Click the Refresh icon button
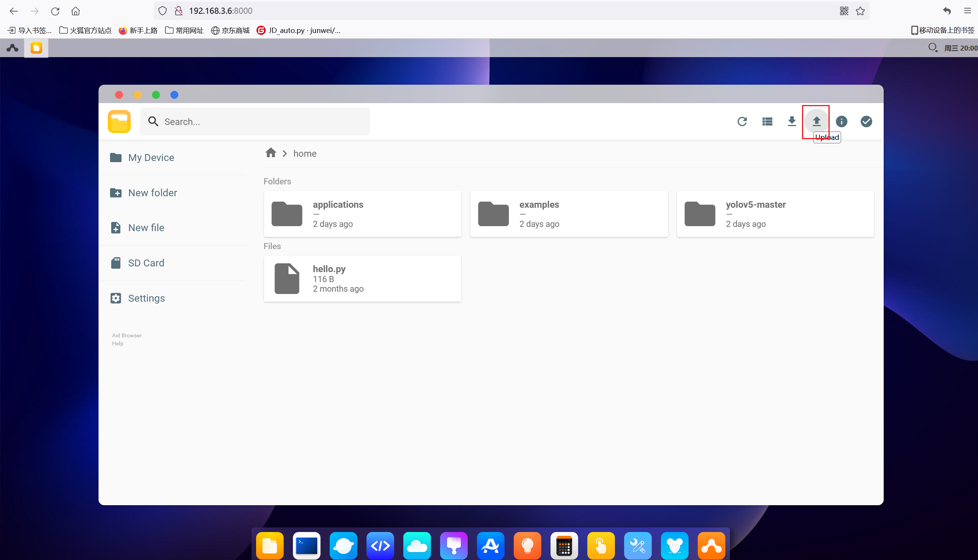 click(x=742, y=122)
